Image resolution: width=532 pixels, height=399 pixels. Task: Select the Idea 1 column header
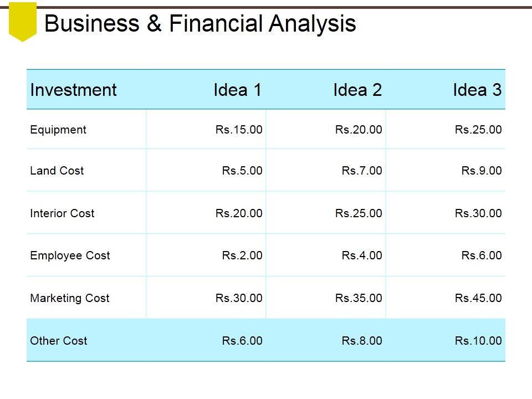click(x=237, y=90)
